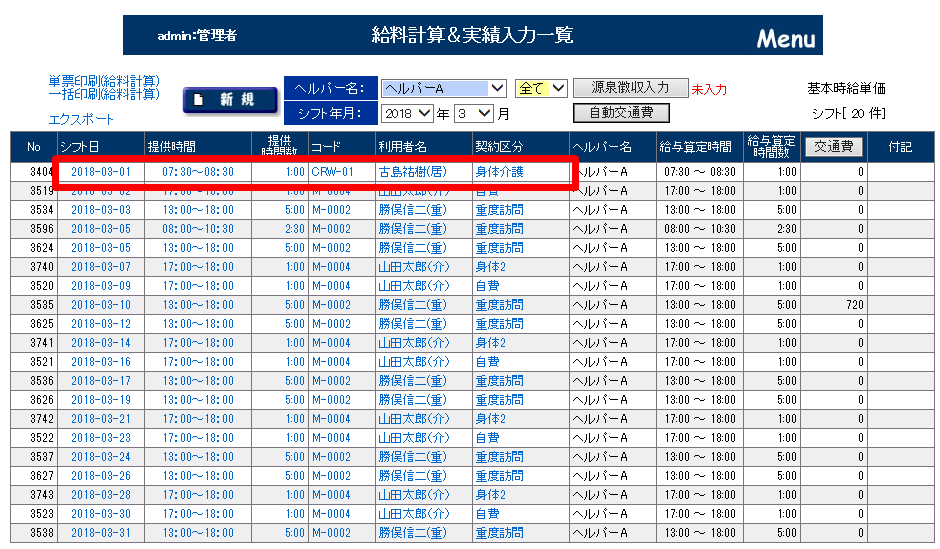Expand the year dropdown showing 2018

click(x=407, y=114)
